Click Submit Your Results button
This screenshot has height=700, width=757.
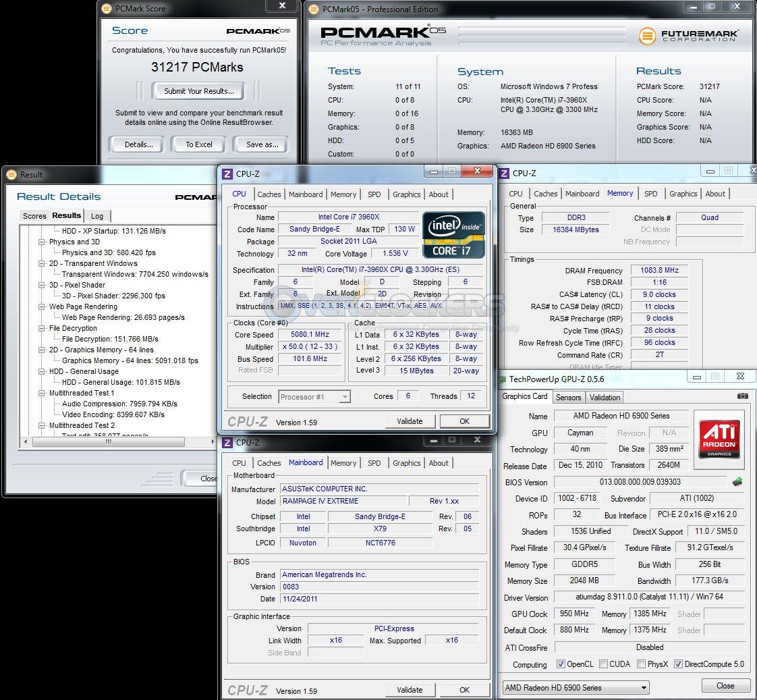pyautogui.click(x=199, y=91)
